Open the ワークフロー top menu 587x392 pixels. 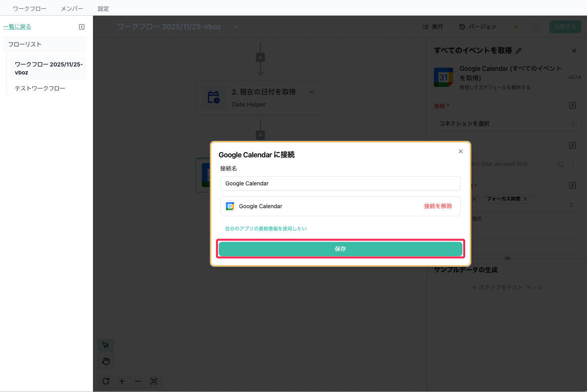[x=30, y=8]
